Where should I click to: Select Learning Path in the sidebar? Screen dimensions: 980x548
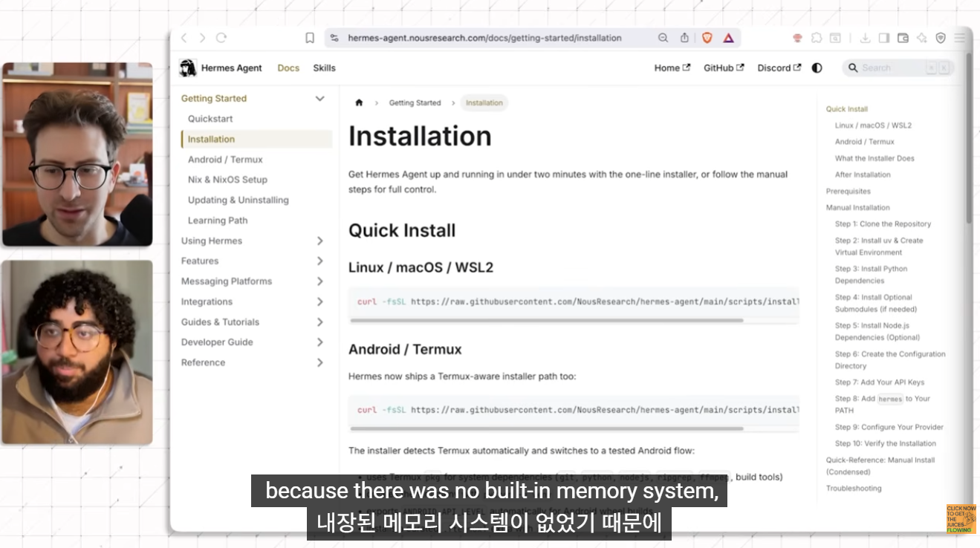218,221
